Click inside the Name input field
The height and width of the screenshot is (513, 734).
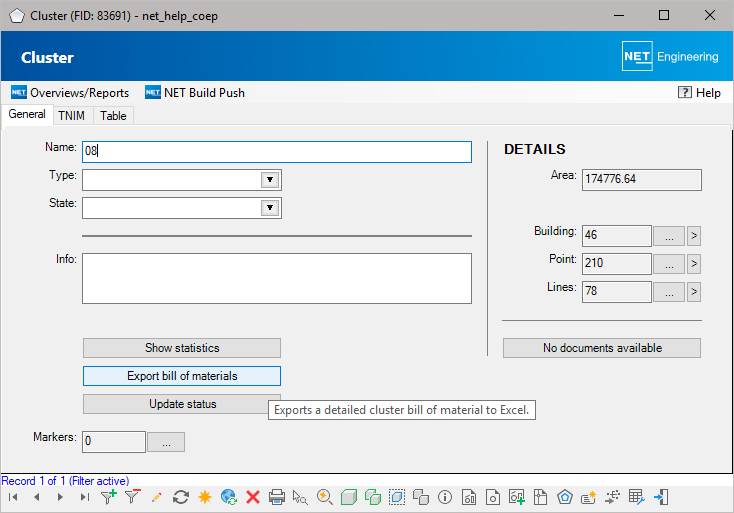277,152
